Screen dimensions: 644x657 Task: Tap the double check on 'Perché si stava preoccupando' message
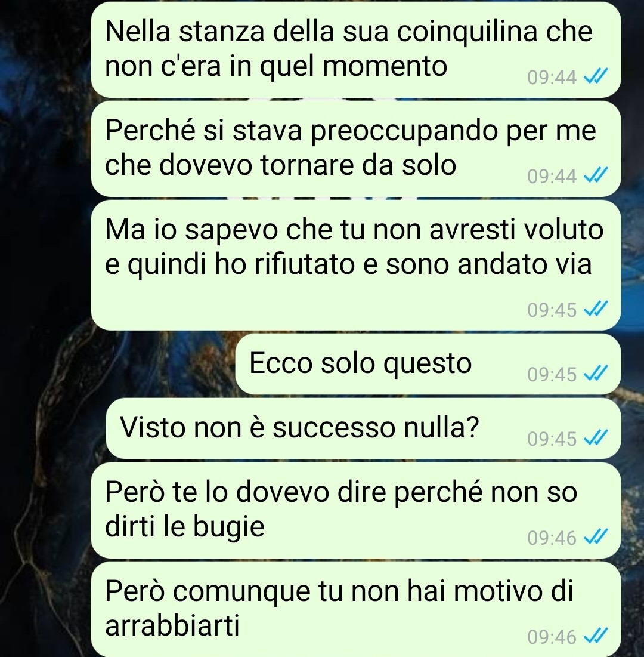coord(595,175)
